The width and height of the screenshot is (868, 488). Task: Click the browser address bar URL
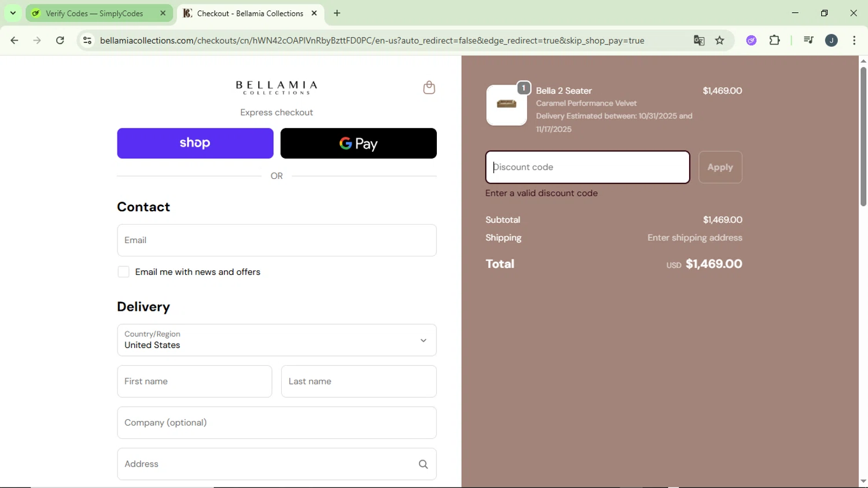(x=372, y=41)
